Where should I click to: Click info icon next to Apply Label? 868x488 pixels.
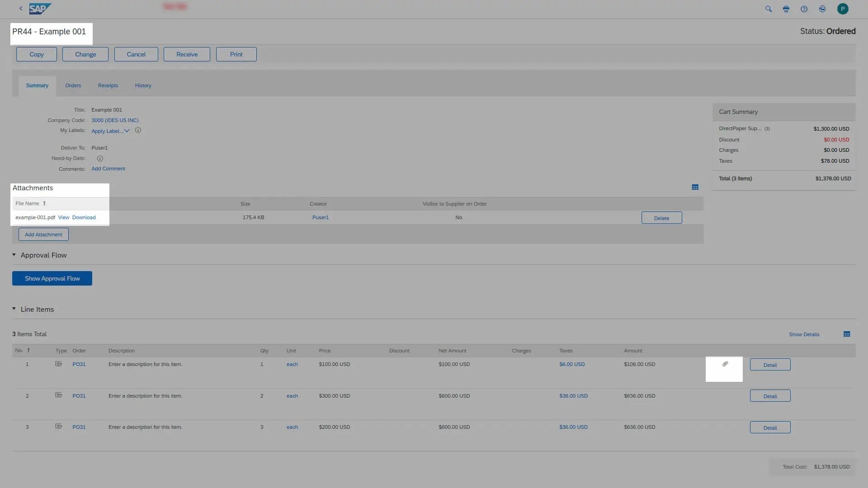(138, 131)
